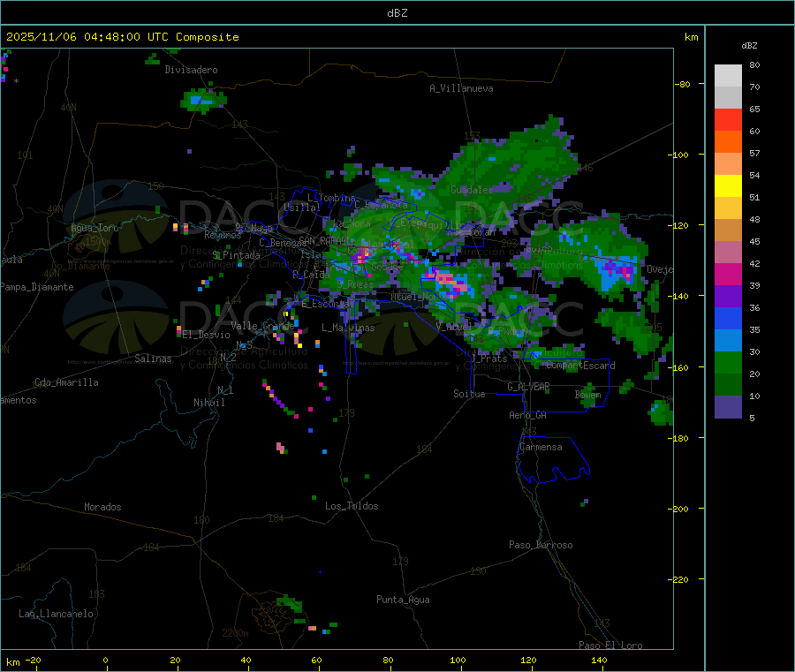The image size is (795, 672).
Task: Click the road number 101 label
Action: pyautogui.click(x=25, y=155)
